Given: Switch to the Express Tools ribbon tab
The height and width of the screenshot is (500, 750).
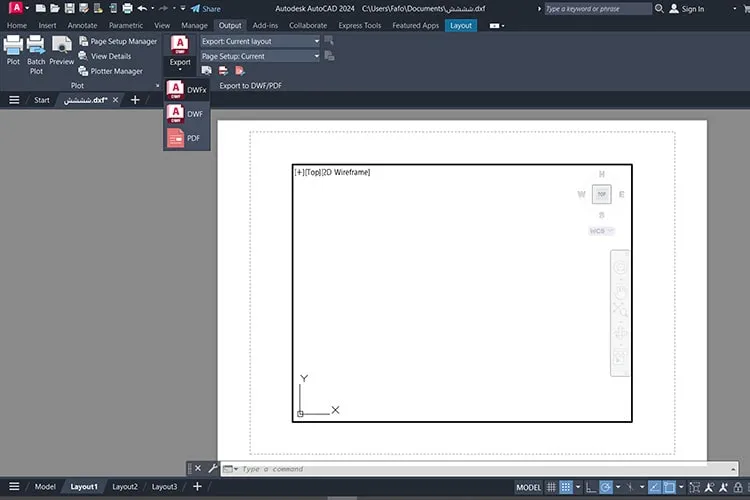Looking at the screenshot, I should click(360, 25).
